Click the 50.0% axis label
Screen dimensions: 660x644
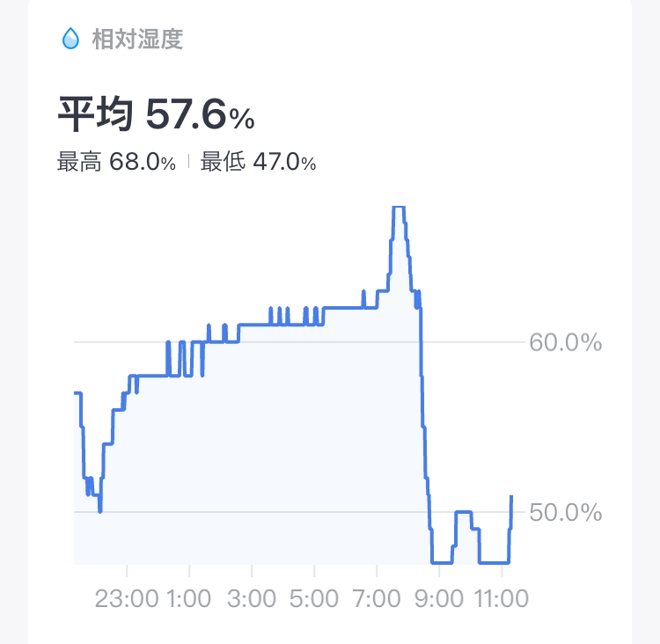565,512
